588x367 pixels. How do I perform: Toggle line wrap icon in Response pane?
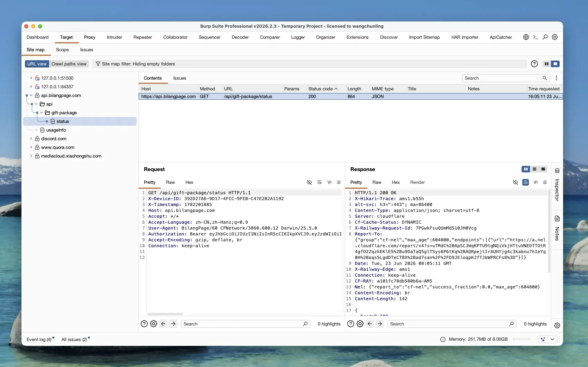pyautogui.click(x=525, y=182)
